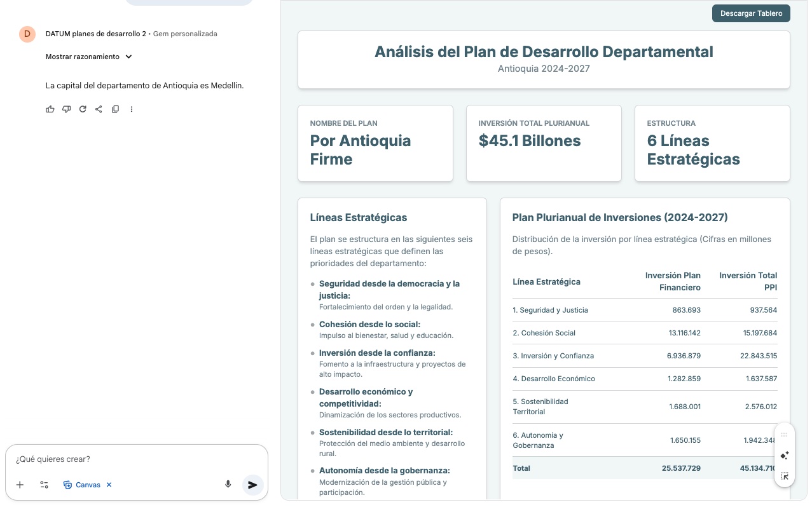The image size is (812, 507).
Task: Open the tools settings sliders icon
Action: 44,485
